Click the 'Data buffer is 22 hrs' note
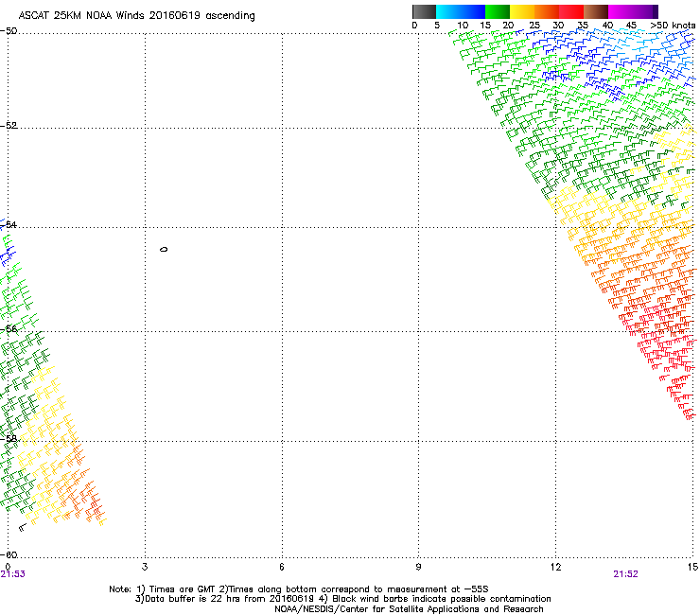 [342, 599]
